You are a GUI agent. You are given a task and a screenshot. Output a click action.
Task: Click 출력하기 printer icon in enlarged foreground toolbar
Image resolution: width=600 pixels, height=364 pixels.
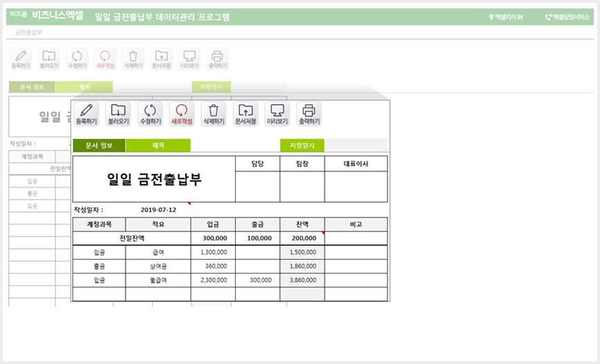[309, 113]
